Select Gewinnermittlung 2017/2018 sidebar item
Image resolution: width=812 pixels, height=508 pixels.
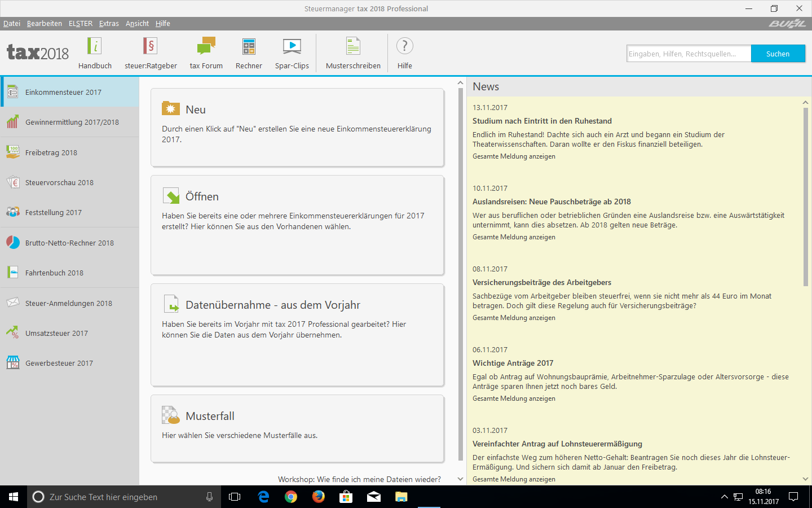[x=69, y=122]
